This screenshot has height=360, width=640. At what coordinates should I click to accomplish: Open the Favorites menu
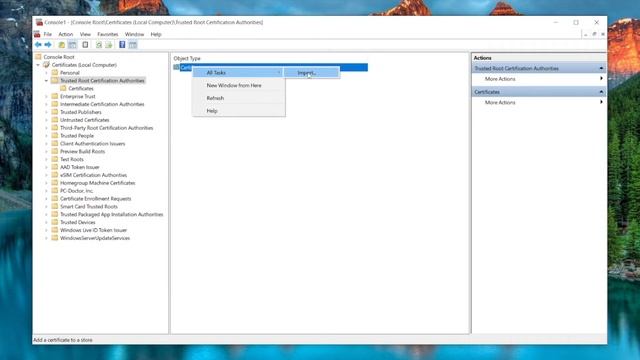point(108,34)
